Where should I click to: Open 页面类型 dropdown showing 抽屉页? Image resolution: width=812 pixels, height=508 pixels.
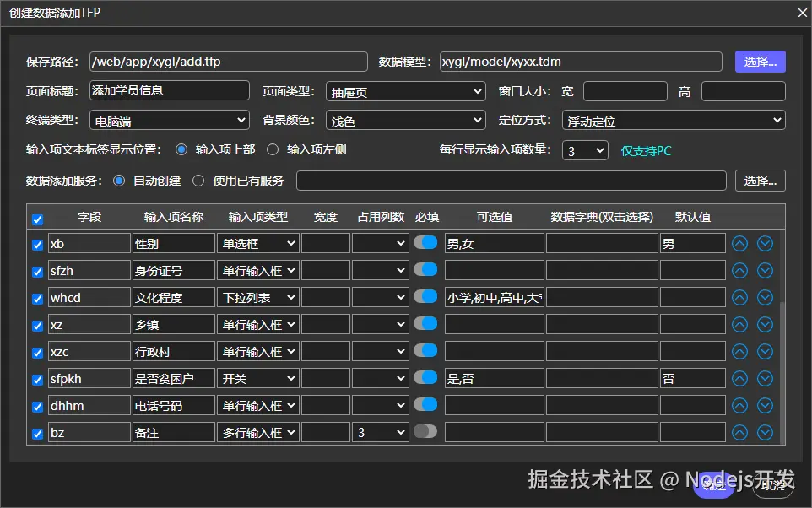click(x=405, y=92)
